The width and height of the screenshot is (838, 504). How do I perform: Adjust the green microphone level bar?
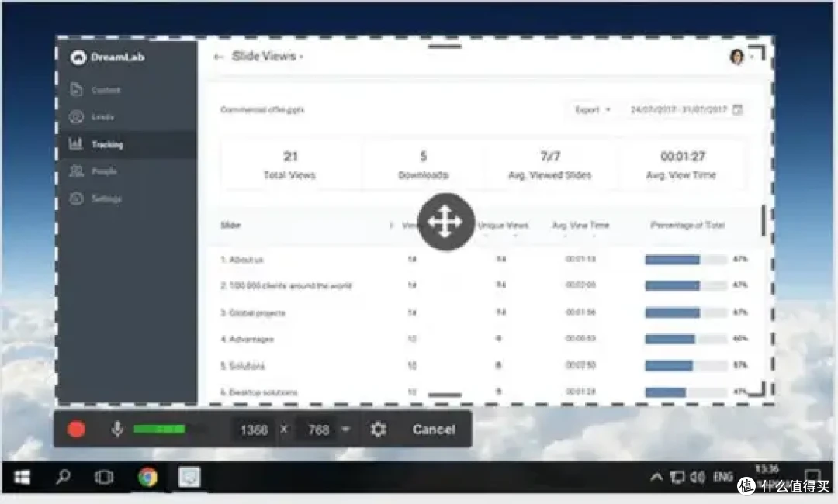click(159, 429)
